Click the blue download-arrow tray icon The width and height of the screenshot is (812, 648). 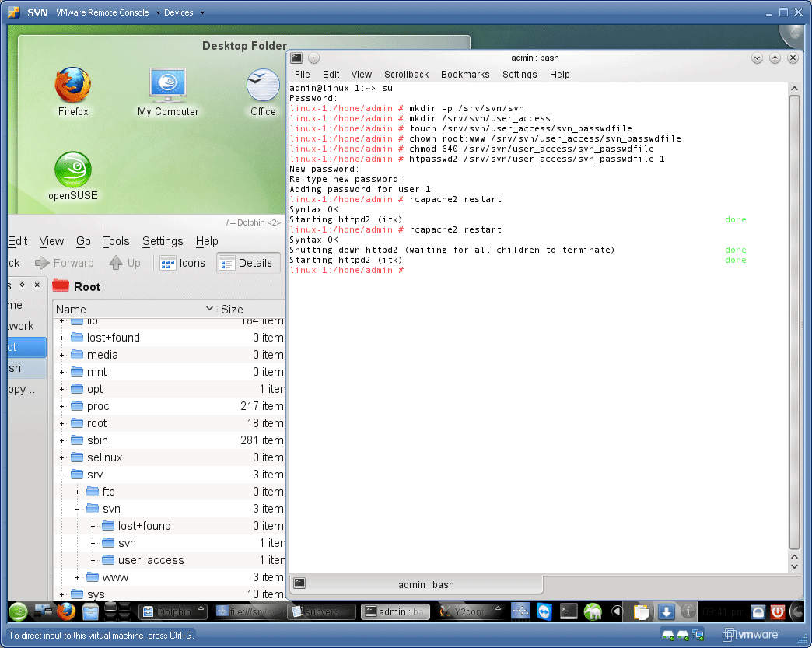point(666,611)
